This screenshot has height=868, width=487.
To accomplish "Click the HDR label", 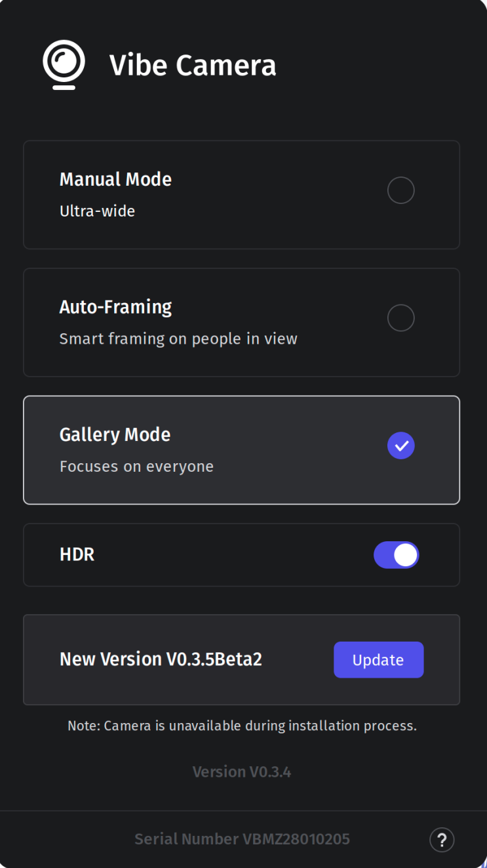I will tap(77, 555).
